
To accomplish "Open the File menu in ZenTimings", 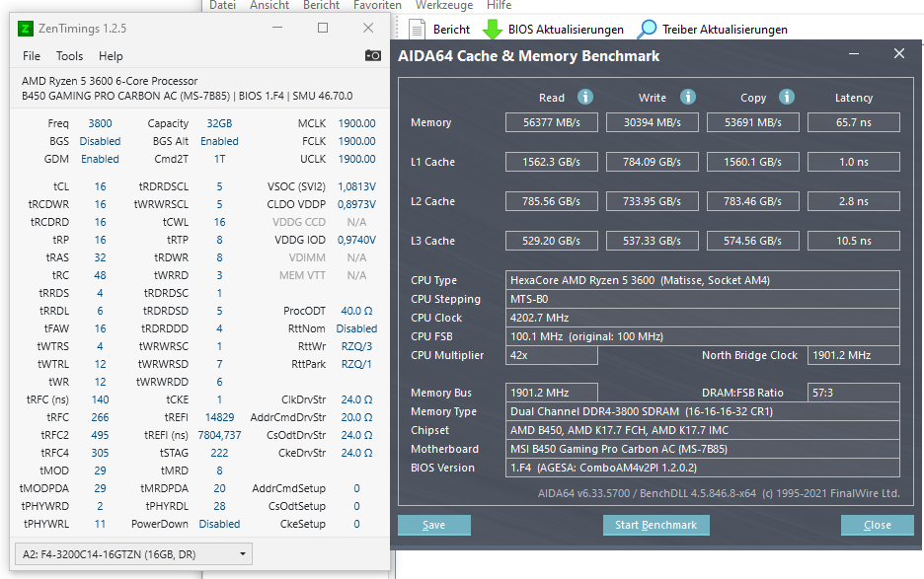I will pyautogui.click(x=32, y=56).
